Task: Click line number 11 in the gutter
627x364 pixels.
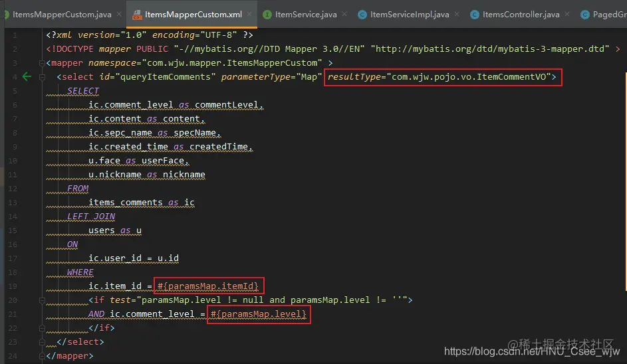Action: pos(13,175)
